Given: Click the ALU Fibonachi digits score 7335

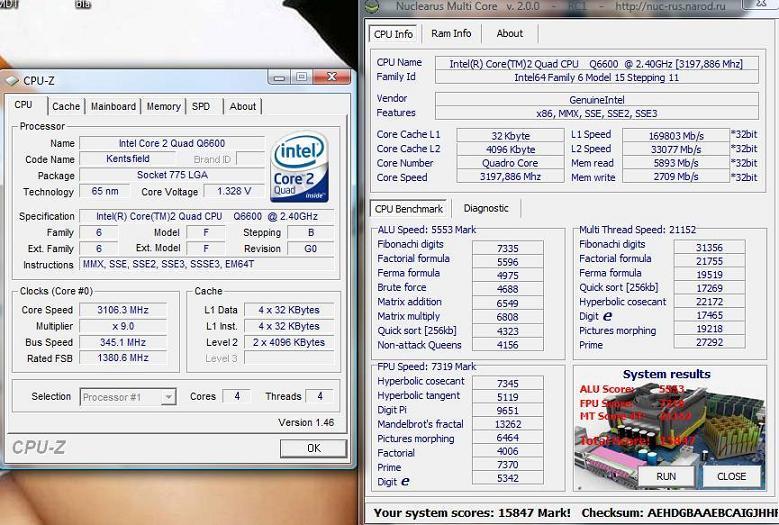Looking at the screenshot, I should point(507,248).
